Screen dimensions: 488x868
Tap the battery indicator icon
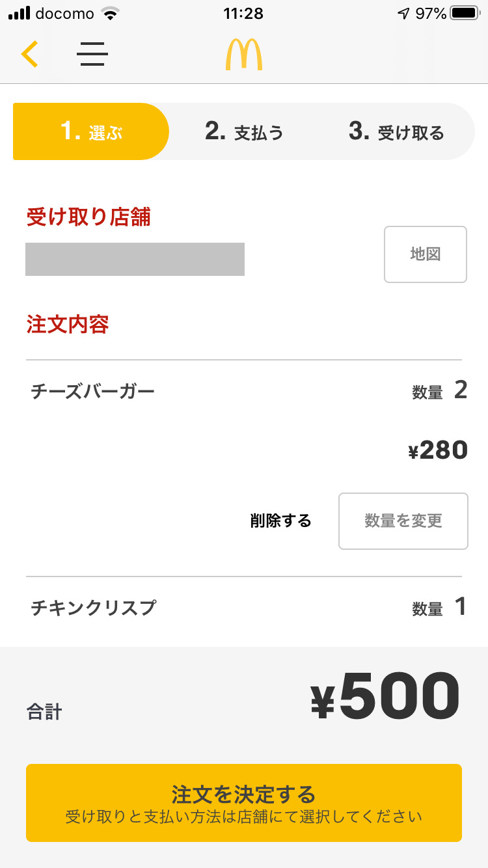click(465, 13)
